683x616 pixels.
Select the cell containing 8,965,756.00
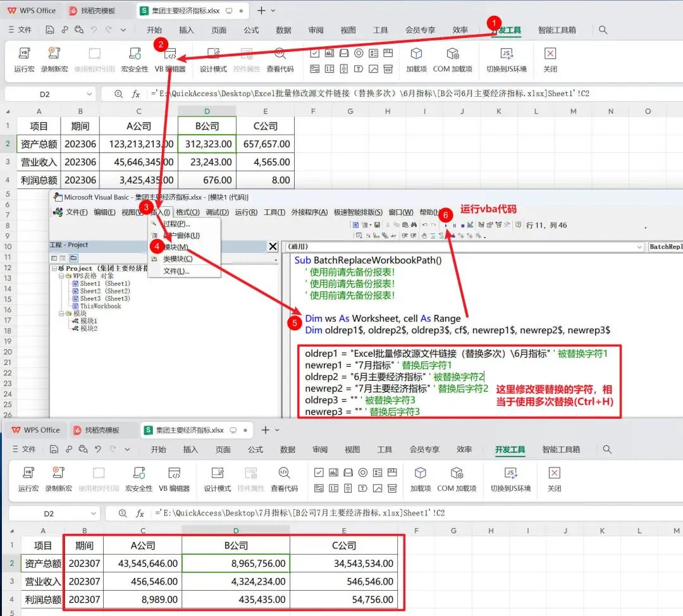pyautogui.click(x=236, y=563)
